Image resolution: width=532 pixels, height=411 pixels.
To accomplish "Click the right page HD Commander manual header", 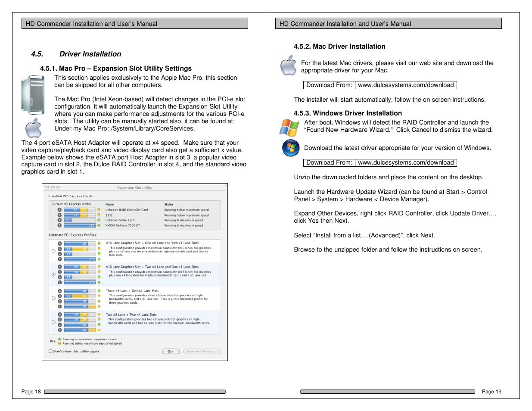I will [389, 24].
